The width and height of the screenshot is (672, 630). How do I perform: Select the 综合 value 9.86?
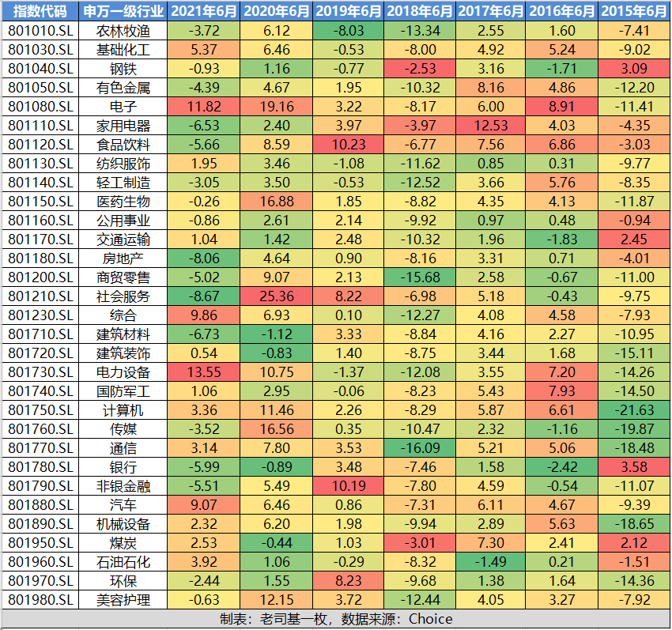tap(203, 315)
